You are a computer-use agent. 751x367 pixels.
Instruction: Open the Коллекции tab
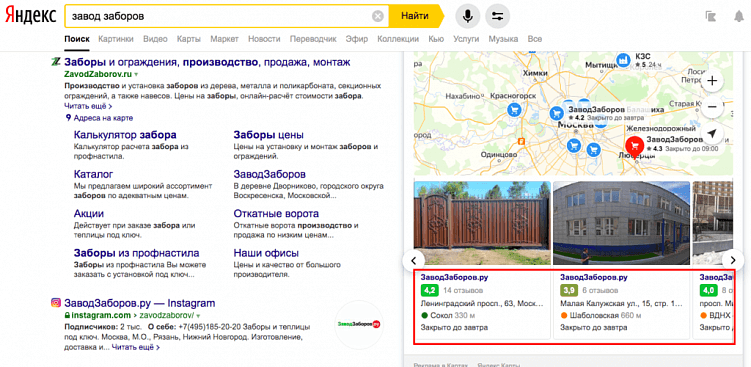(398, 39)
